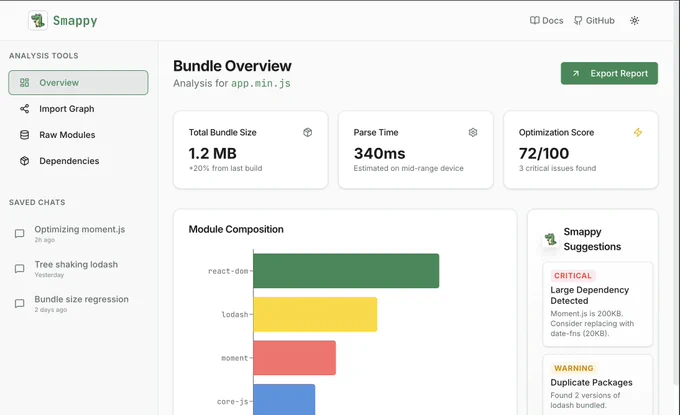680x415 pixels.
Task: Click the core-js axis label
Action: tap(232, 402)
